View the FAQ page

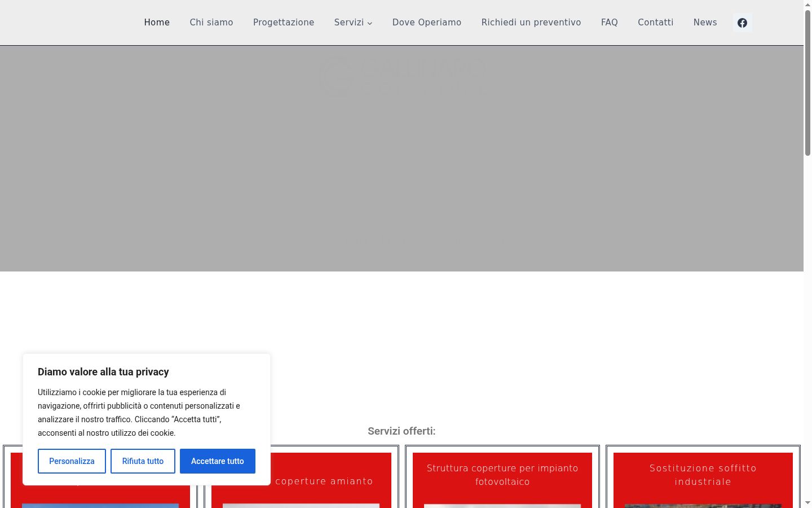coord(610,23)
